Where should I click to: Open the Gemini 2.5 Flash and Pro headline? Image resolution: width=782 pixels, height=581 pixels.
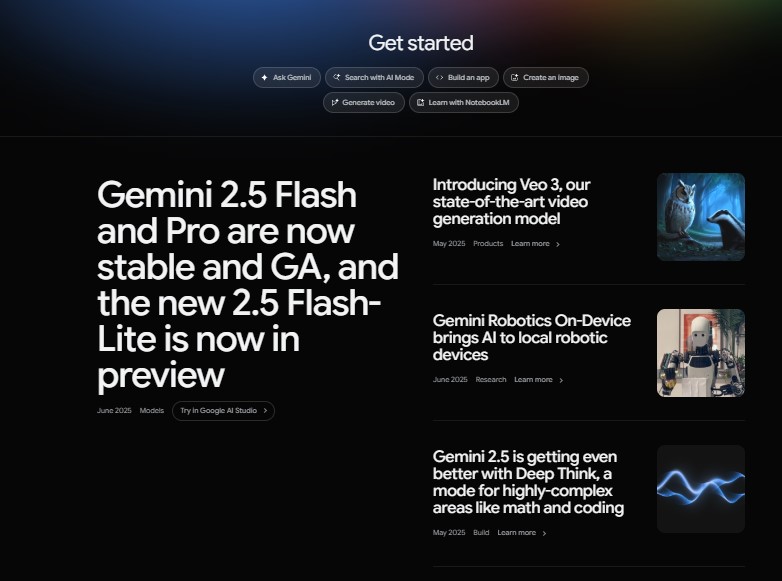pyautogui.click(x=248, y=285)
